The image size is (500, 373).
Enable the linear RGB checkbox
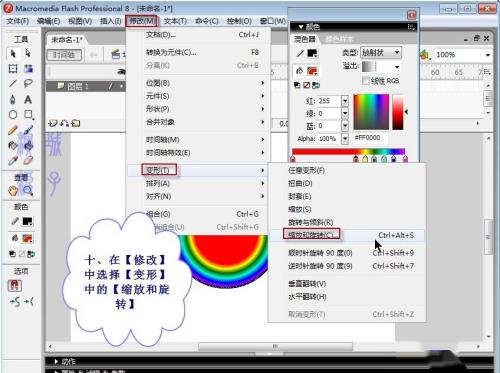point(366,81)
